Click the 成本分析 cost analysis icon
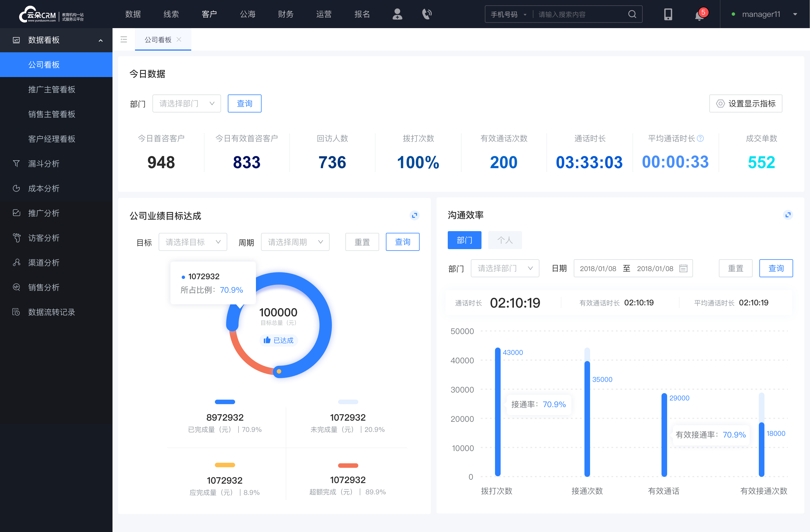Viewport: 810px width, 532px height. pos(16,188)
